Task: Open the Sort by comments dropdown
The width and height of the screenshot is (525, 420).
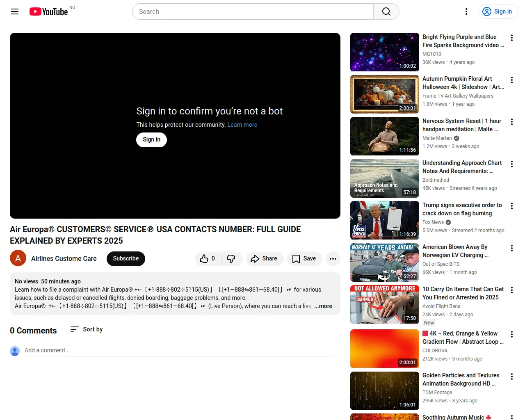Action: coord(87,329)
